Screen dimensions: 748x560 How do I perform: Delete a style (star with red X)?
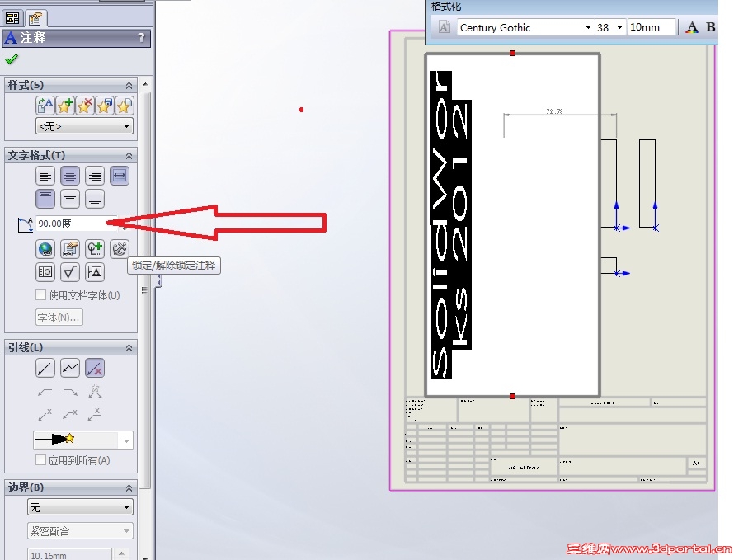pos(85,106)
